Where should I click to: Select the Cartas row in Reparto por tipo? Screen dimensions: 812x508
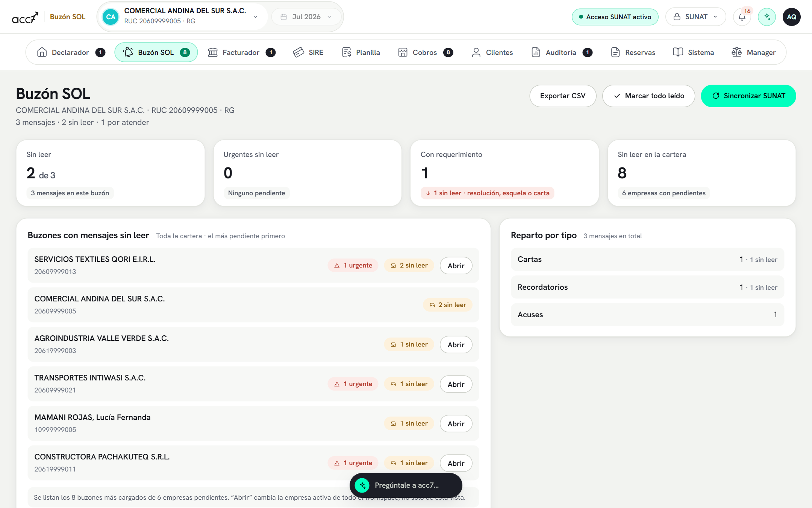(647, 259)
